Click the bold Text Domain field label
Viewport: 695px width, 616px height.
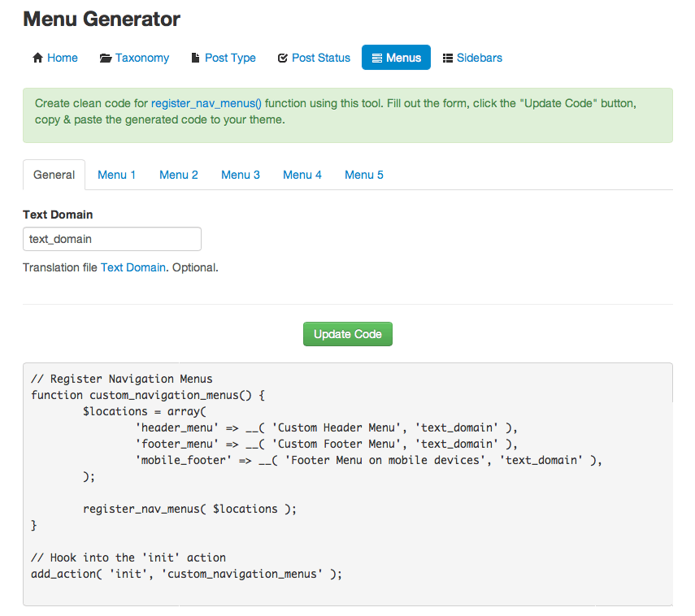tap(58, 215)
